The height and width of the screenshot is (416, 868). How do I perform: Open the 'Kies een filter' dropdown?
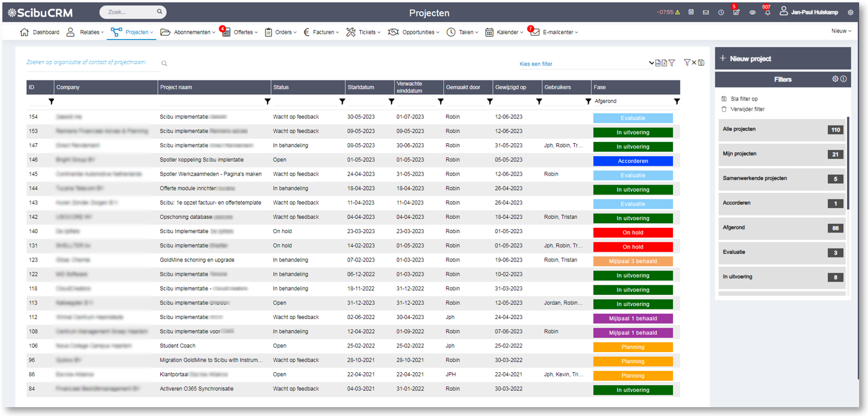[586, 63]
